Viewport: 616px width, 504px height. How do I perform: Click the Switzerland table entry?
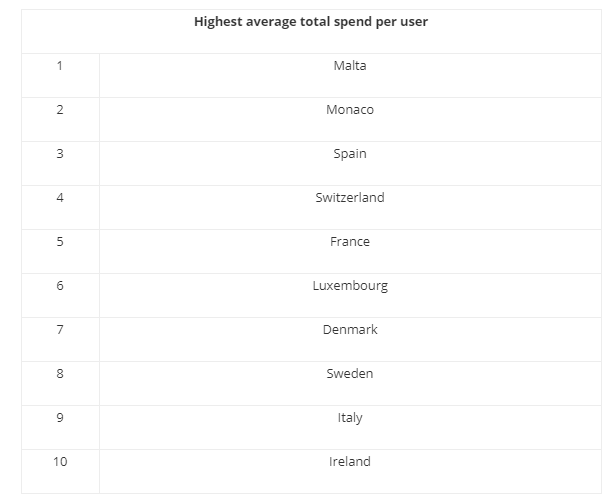(350, 198)
